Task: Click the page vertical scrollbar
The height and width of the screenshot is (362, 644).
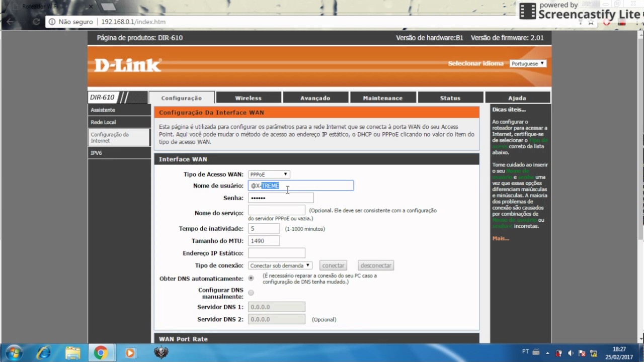Action: pos(640,186)
